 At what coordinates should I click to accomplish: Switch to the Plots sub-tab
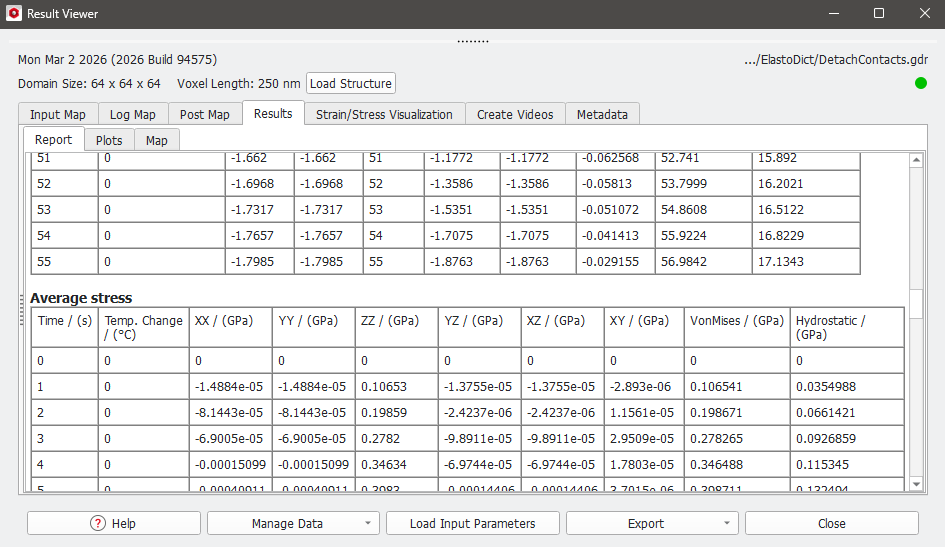click(x=109, y=140)
